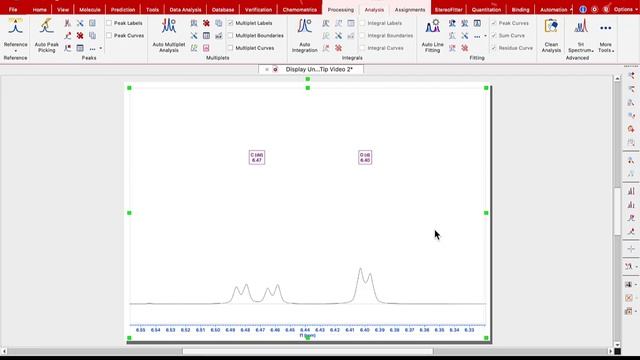Click the vertical scrollbar thumb
The height and width of the screenshot is (360, 640).
[x=617, y=211]
